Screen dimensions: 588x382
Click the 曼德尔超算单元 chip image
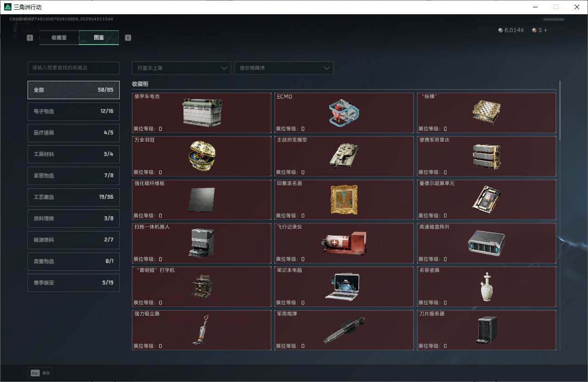(486, 199)
